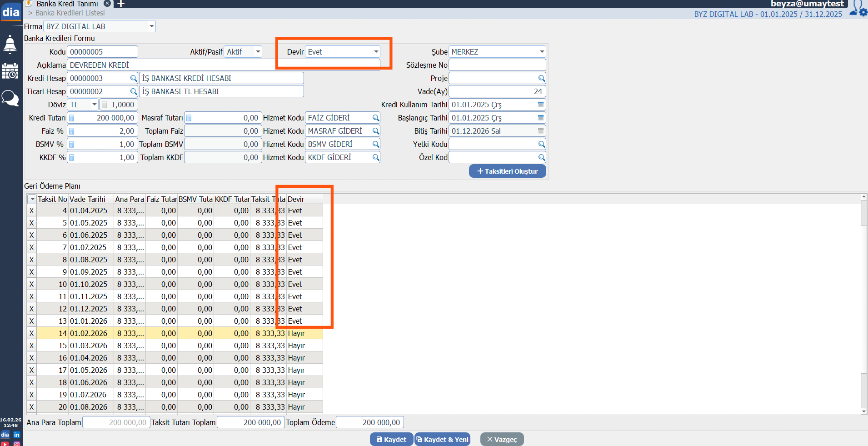
Task: Expand the Şube MERKEZ dropdown
Action: [x=542, y=52]
